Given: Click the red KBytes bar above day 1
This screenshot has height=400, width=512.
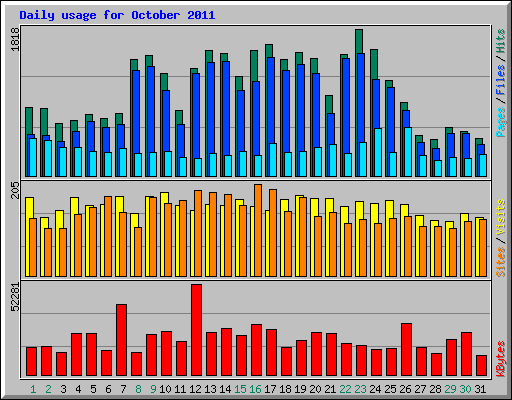Looking at the screenshot, I should click(32, 362).
